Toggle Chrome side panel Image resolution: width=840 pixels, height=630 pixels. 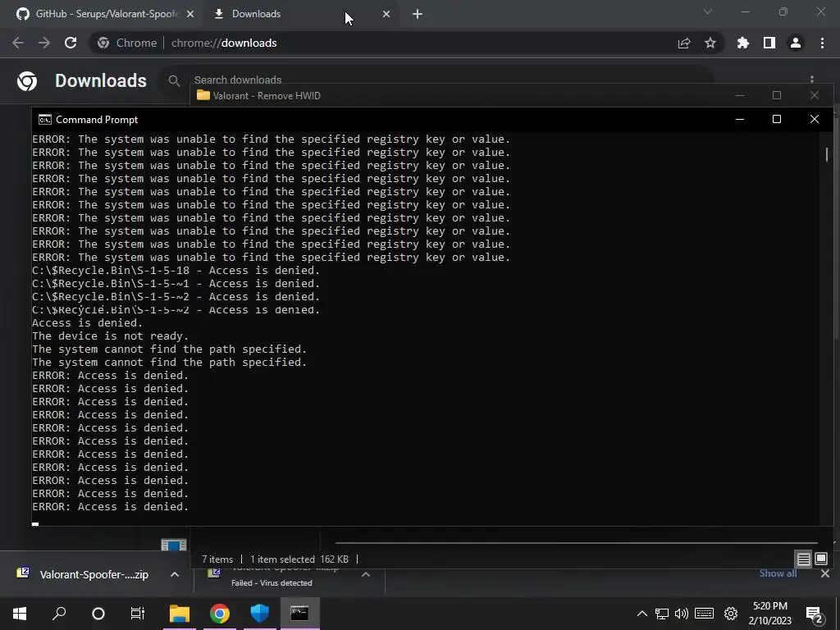769,43
